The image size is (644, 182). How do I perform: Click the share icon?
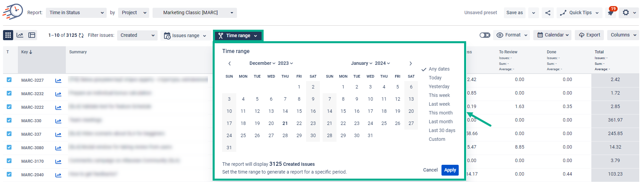(548, 13)
